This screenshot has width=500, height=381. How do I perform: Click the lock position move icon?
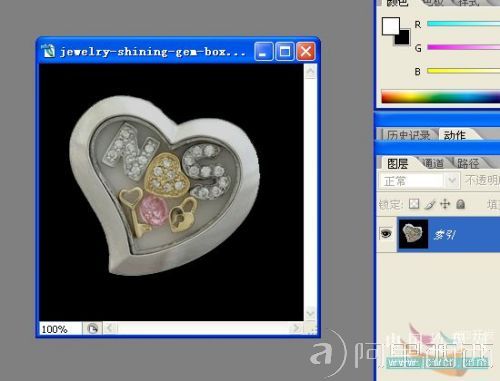445,204
